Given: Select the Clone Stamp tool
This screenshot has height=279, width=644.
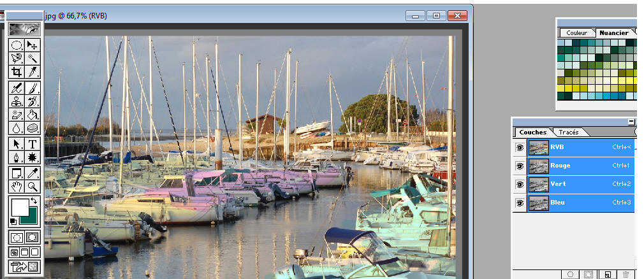Looking at the screenshot, I should point(17,101).
